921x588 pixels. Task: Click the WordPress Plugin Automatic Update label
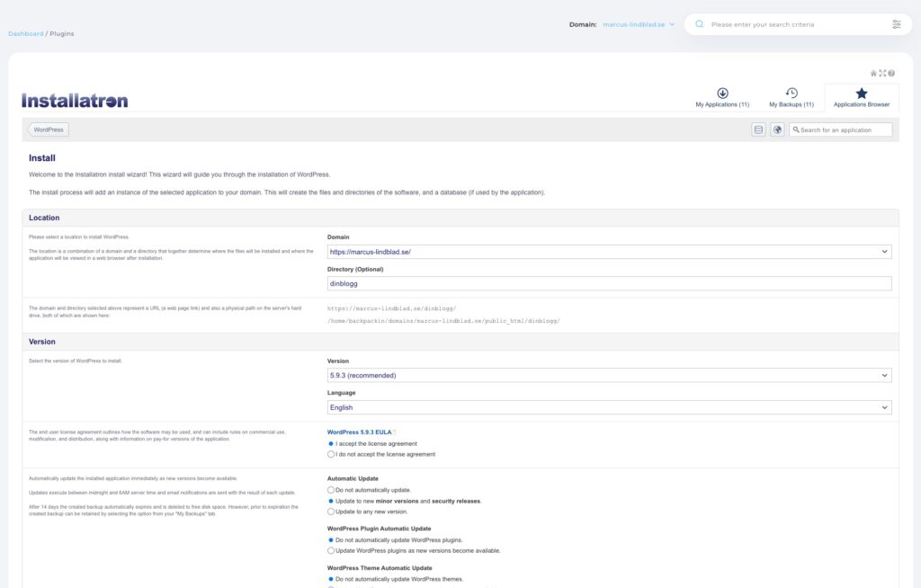379,529
